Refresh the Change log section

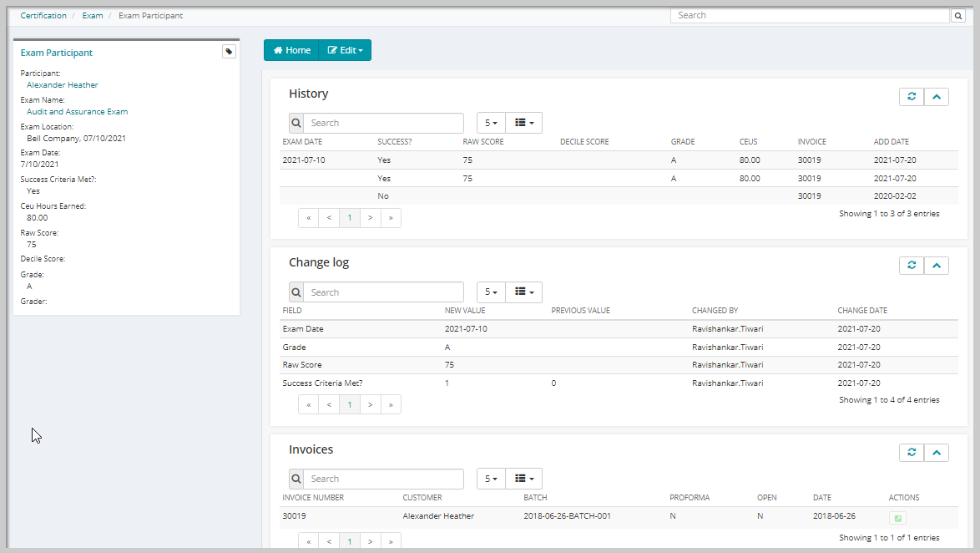pyautogui.click(x=912, y=266)
